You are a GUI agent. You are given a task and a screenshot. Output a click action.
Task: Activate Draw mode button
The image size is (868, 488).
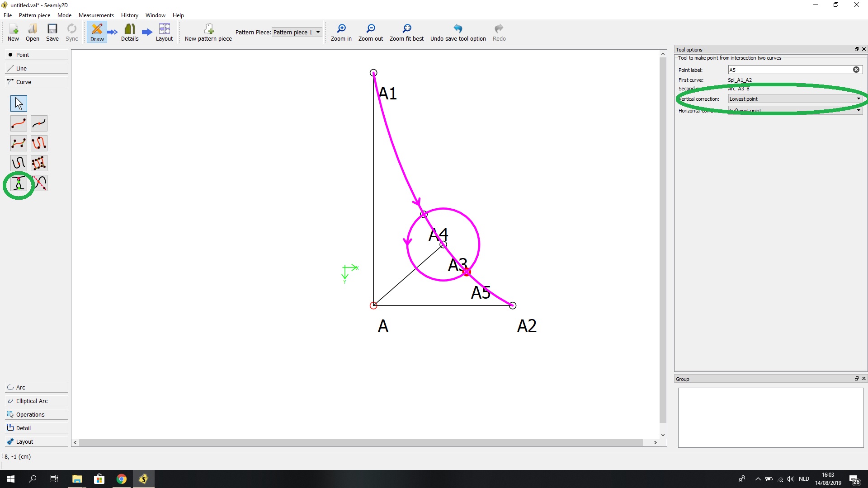tap(97, 32)
